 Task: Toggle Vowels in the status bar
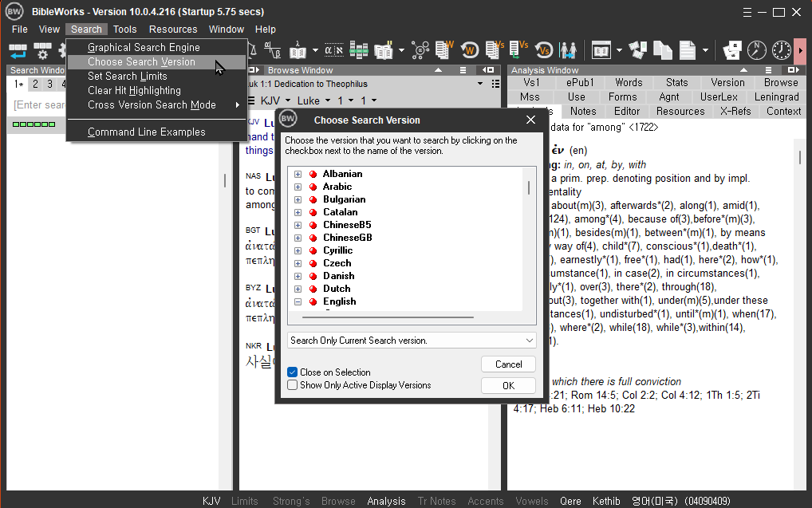532,501
